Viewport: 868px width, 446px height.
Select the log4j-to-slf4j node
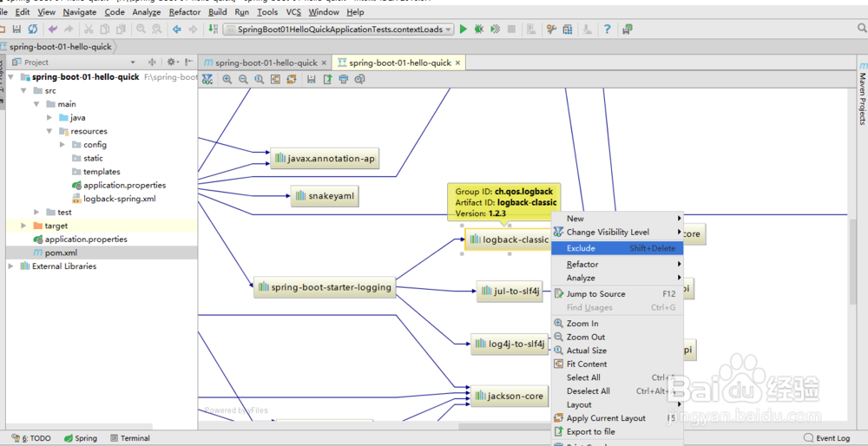click(x=510, y=344)
